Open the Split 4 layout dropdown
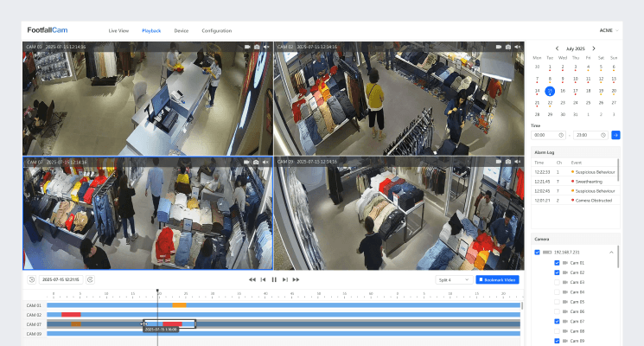The image size is (644, 346). pyautogui.click(x=454, y=280)
